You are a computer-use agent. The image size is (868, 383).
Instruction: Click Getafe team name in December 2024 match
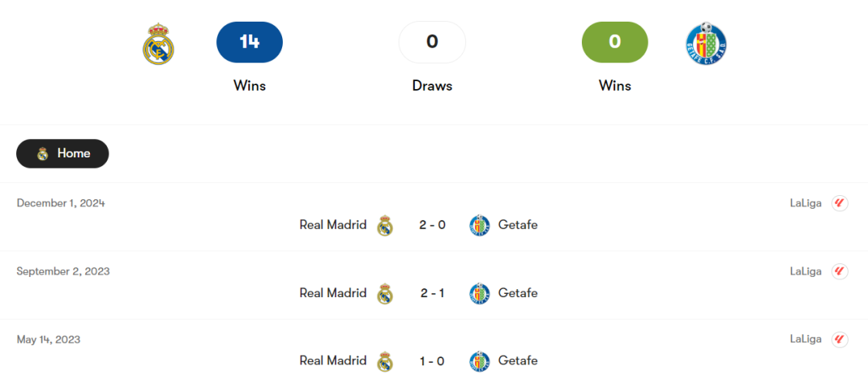click(518, 225)
